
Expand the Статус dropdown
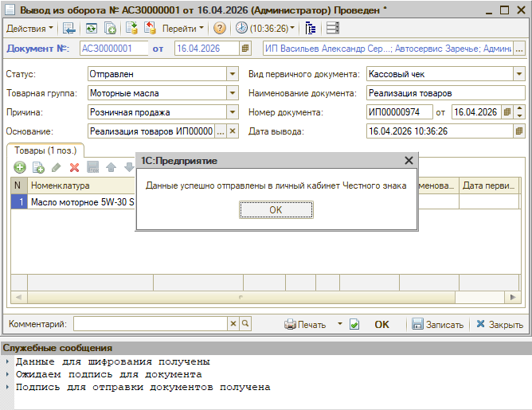[x=232, y=74]
